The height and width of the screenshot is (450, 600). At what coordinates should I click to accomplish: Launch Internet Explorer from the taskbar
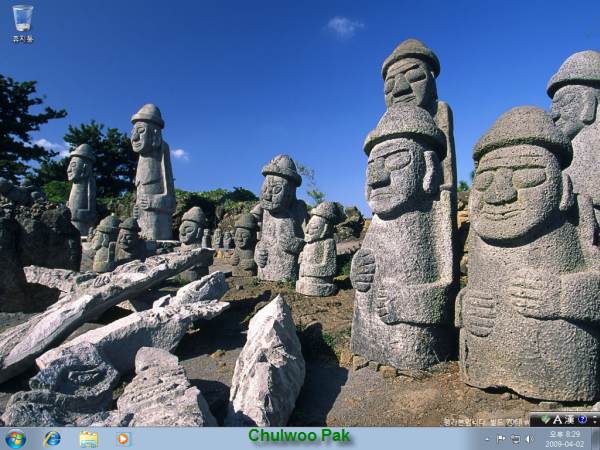click(x=52, y=439)
